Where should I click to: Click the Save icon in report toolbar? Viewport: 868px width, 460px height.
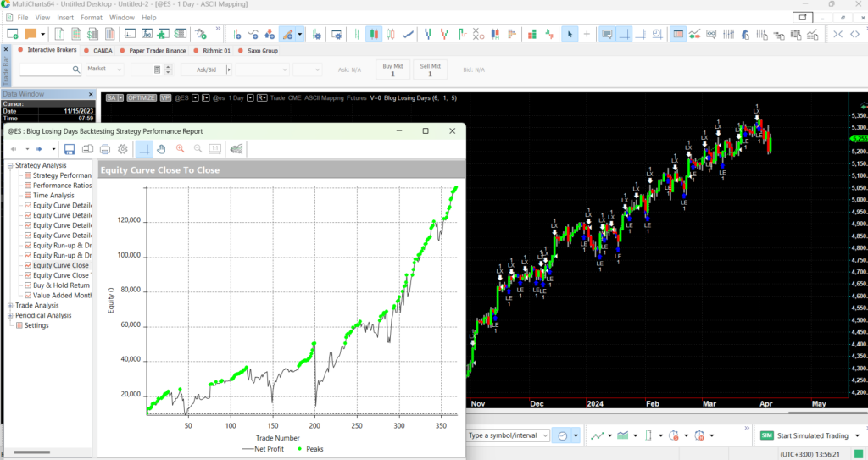pos(70,149)
